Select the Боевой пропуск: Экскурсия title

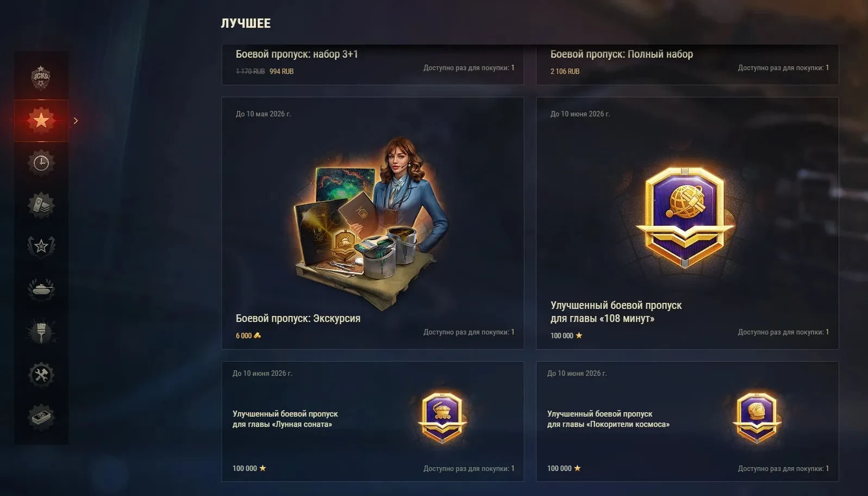[x=298, y=318]
